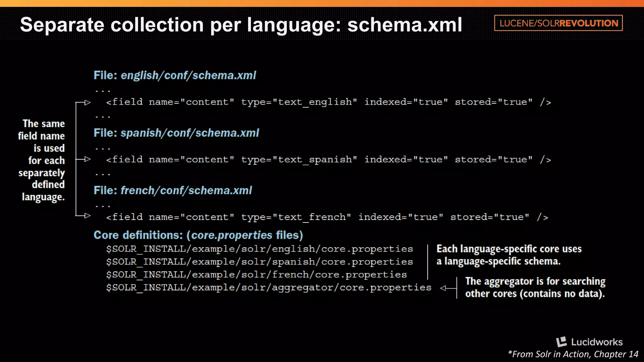This screenshot has width=644, height=362.
Task: Select the text_spanish field definition line
Action: click(329, 160)
